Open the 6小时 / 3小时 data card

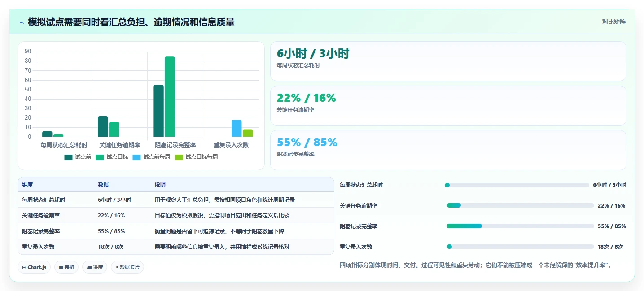tap(448, 61)
